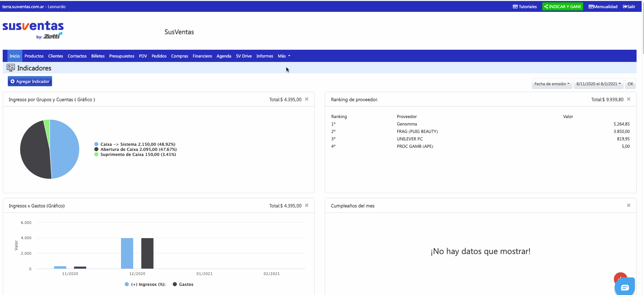
Task: Open the Productos menu
Action: point(34,56)
